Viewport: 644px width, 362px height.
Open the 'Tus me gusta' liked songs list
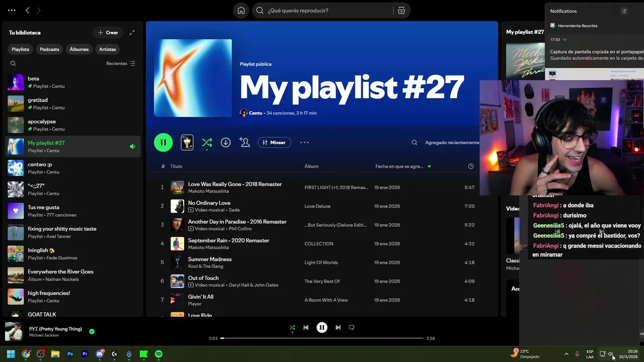[73, 211]
